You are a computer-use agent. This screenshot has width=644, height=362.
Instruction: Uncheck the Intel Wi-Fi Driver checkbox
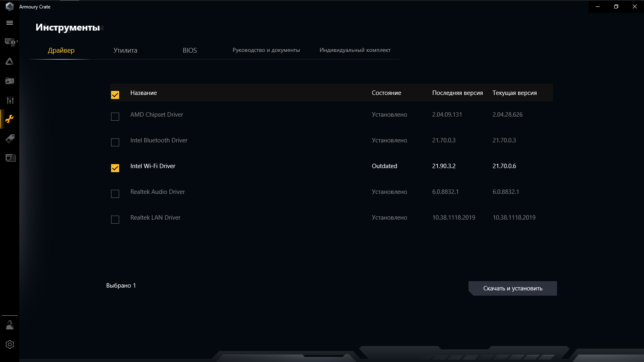click(115, 168)
